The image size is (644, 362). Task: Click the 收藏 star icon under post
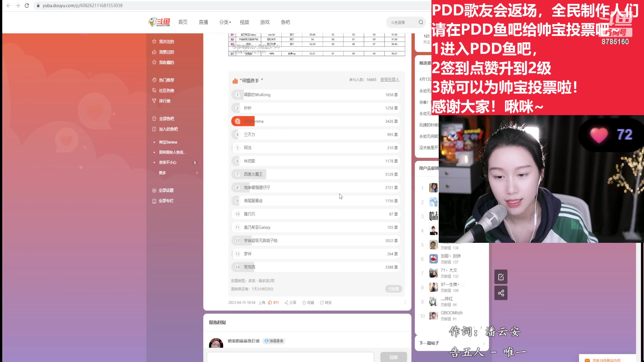tap(308, 302)
